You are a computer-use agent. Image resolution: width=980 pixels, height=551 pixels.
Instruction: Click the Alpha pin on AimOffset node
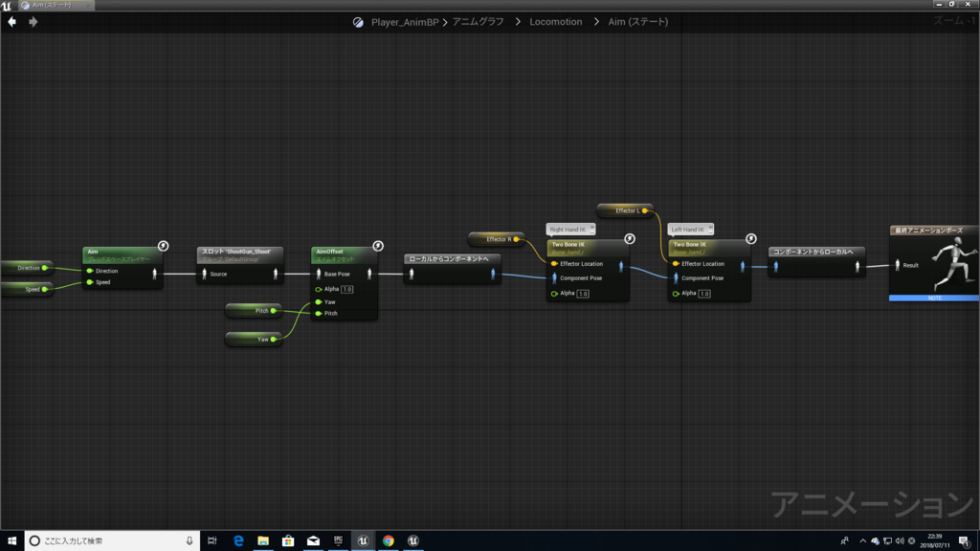point(319,289)
